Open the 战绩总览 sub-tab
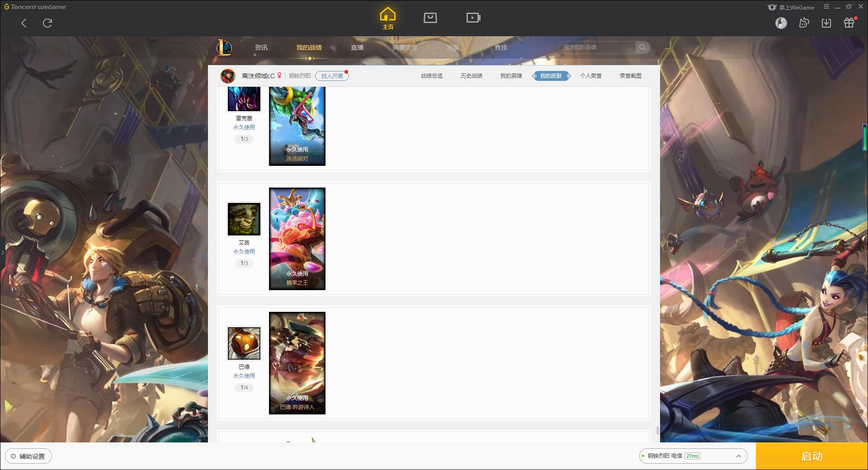868x470 pixels. pos(432,76)
